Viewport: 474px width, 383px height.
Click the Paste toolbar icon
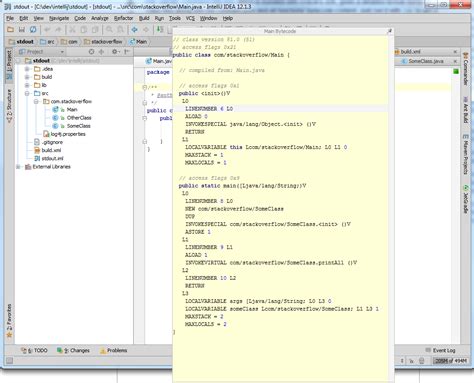pos(95,30)
